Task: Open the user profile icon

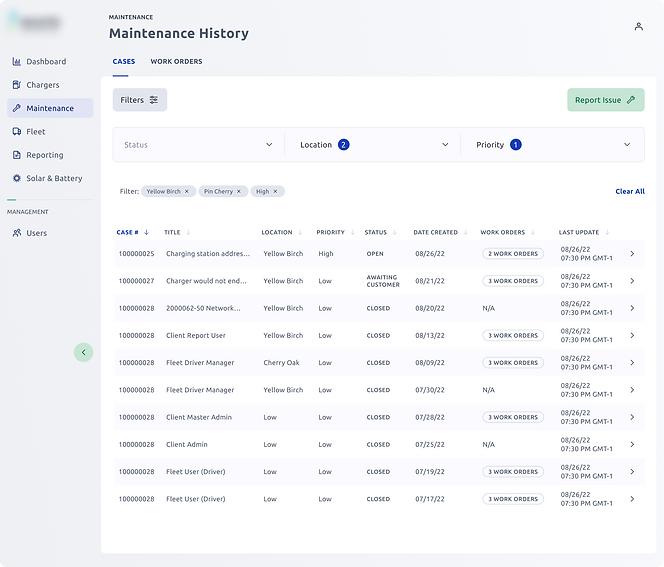Action: click(639, 27)
